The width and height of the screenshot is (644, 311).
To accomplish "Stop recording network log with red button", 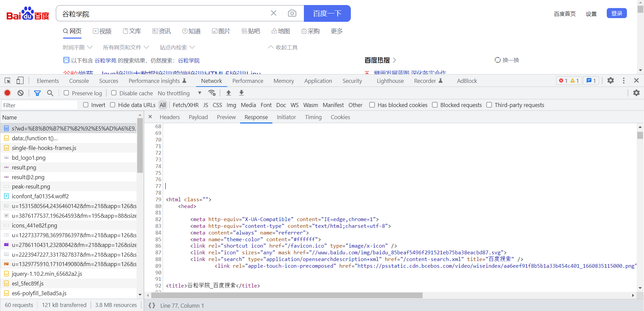I will (x=7, y=93).
